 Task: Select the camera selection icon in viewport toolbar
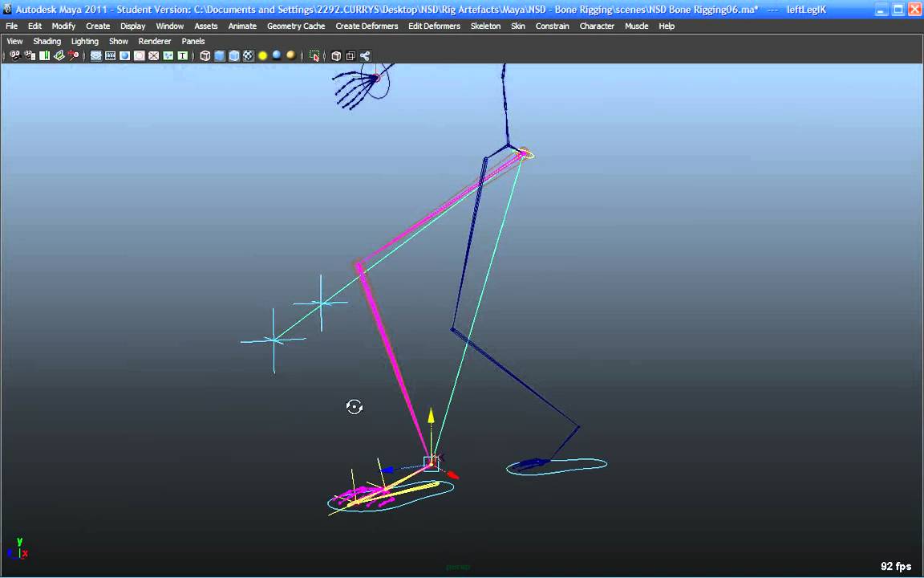click(14, 55)
